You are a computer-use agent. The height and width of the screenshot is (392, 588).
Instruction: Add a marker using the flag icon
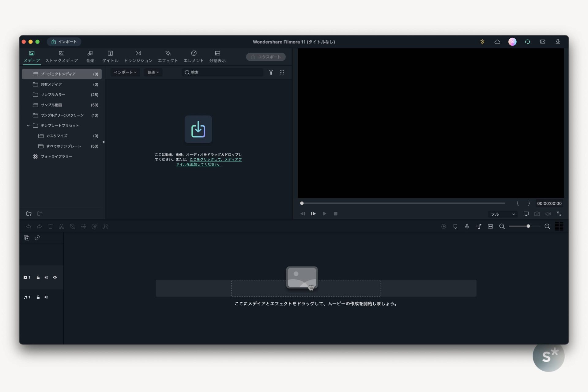[x=455, y=227]
